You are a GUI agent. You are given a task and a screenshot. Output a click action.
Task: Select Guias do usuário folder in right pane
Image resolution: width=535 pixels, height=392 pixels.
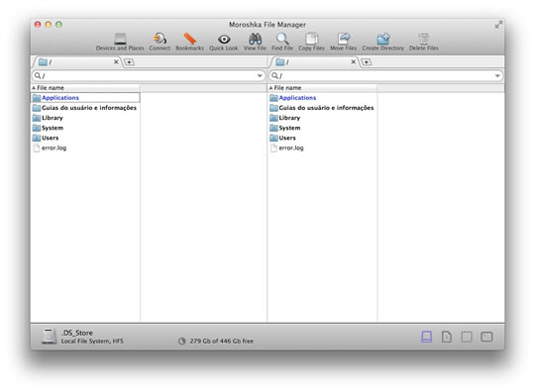tap(322, 108)
